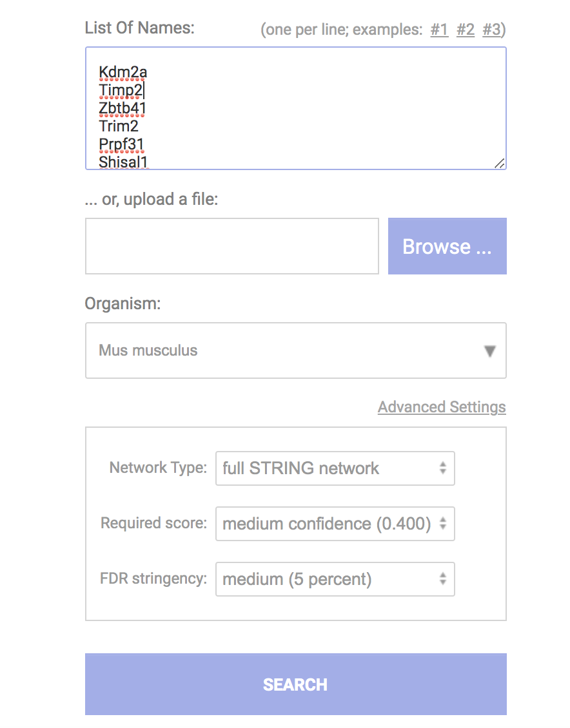Open the FDR stringency dropdown

[335, 579]
